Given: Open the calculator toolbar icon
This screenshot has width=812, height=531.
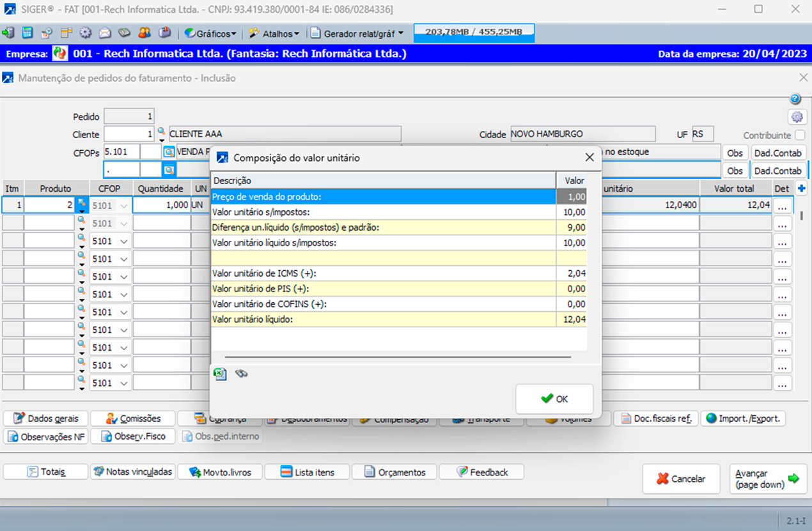Looking at the screenshot, I should pos(26,33).
